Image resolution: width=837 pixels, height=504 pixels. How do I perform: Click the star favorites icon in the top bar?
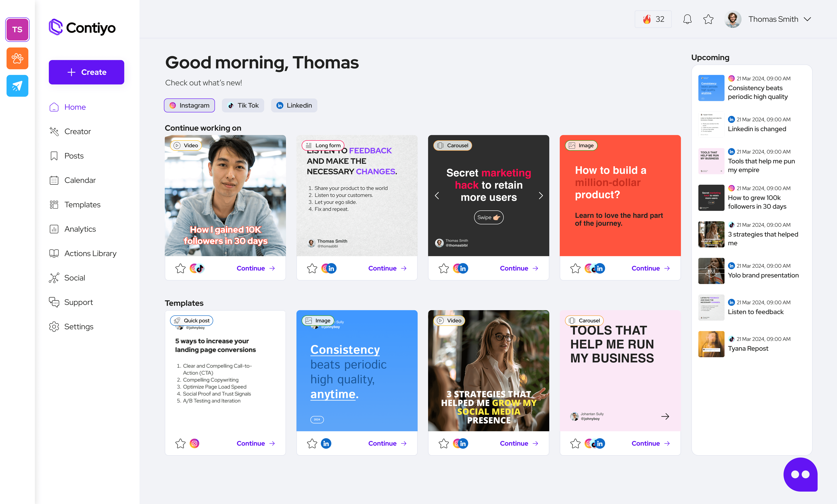(x=708, y=19)
